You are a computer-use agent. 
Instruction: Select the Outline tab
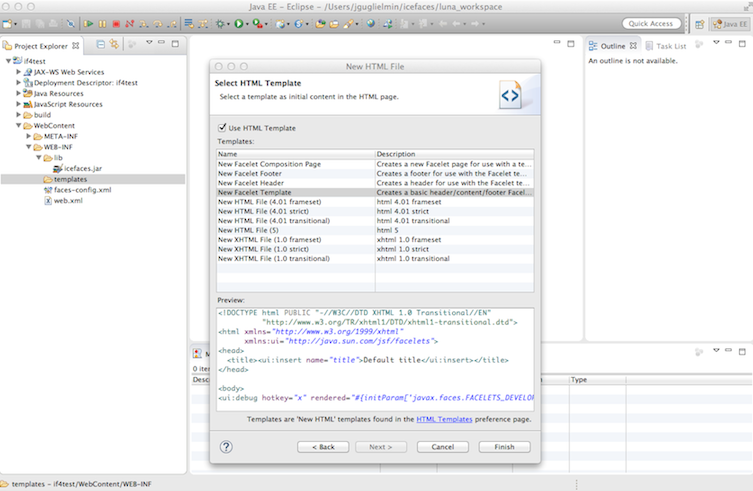pyautogui.click(x=612, y=46)
